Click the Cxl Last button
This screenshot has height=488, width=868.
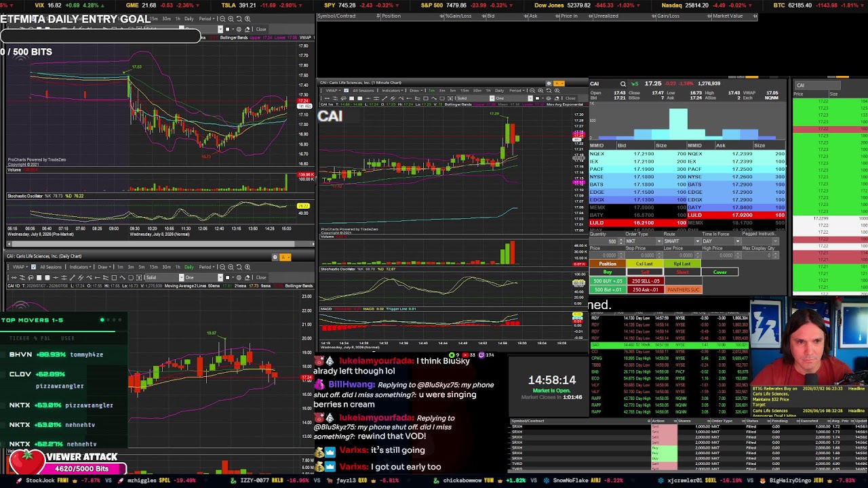pyautogui.click(x=644, y=264)
